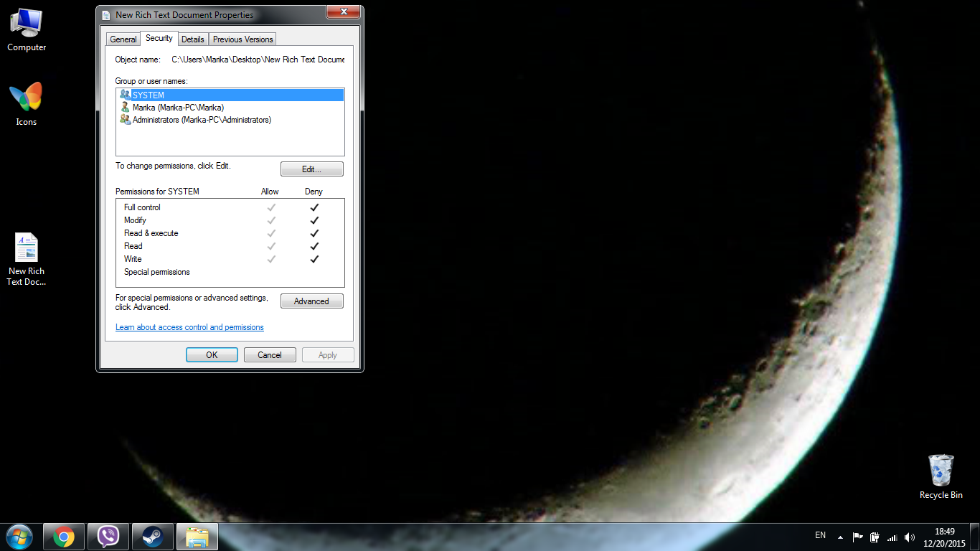Switch to the General tab

123,39
